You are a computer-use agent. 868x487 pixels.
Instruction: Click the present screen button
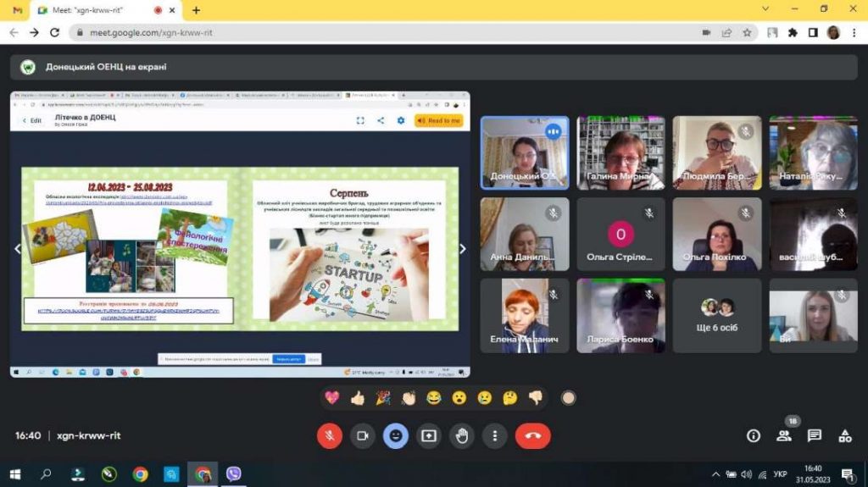tap(428, 436)
